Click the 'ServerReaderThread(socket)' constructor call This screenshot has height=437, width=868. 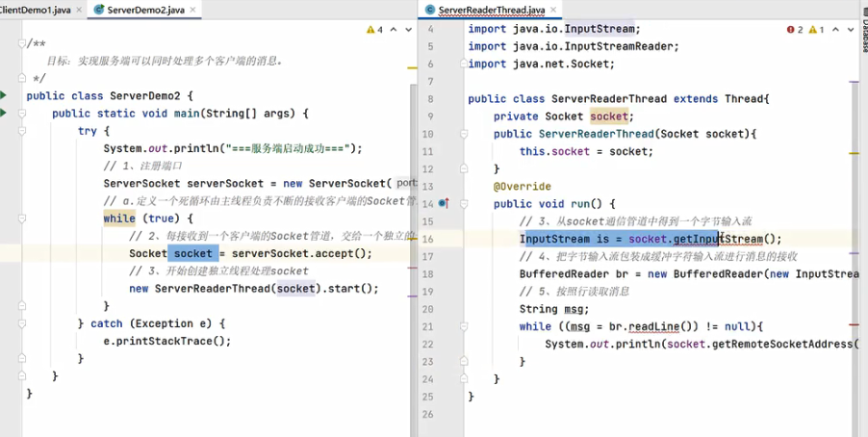click(237, 288)
